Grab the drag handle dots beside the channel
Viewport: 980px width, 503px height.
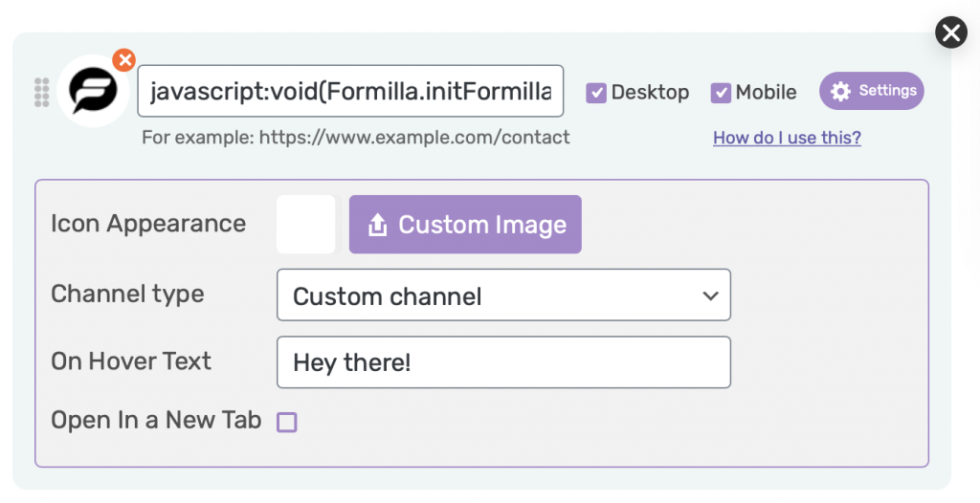pos(41,92)
